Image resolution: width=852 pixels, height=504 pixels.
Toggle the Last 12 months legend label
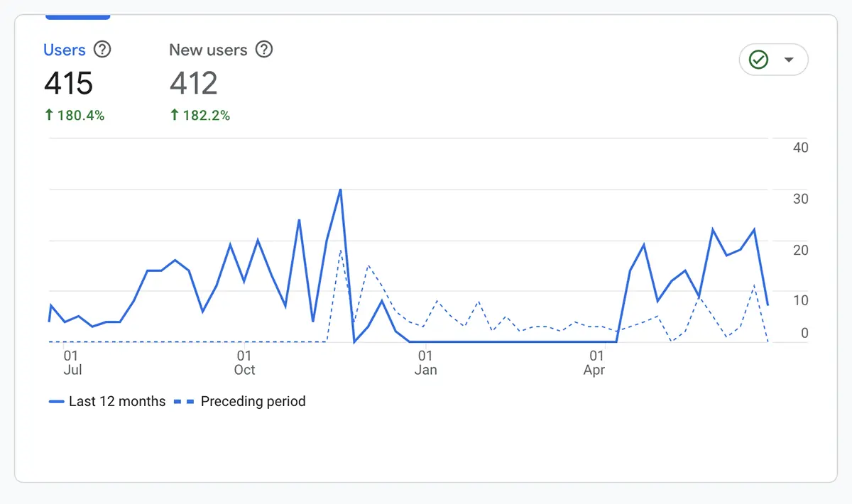[117, 401]
